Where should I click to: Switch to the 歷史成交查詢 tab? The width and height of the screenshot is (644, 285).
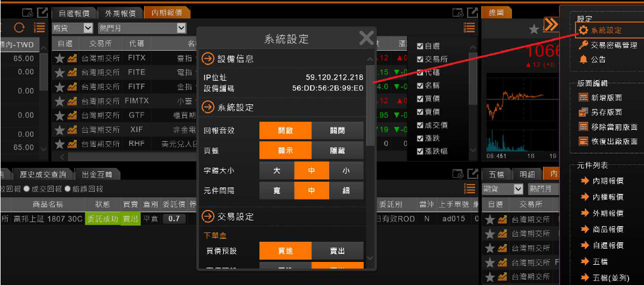click(43, 174)
